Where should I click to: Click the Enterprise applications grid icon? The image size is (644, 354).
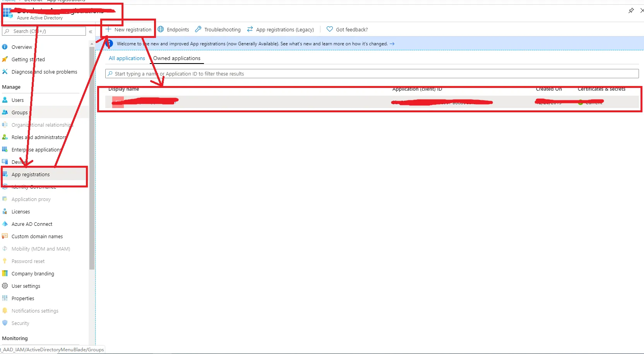(5, 150)
